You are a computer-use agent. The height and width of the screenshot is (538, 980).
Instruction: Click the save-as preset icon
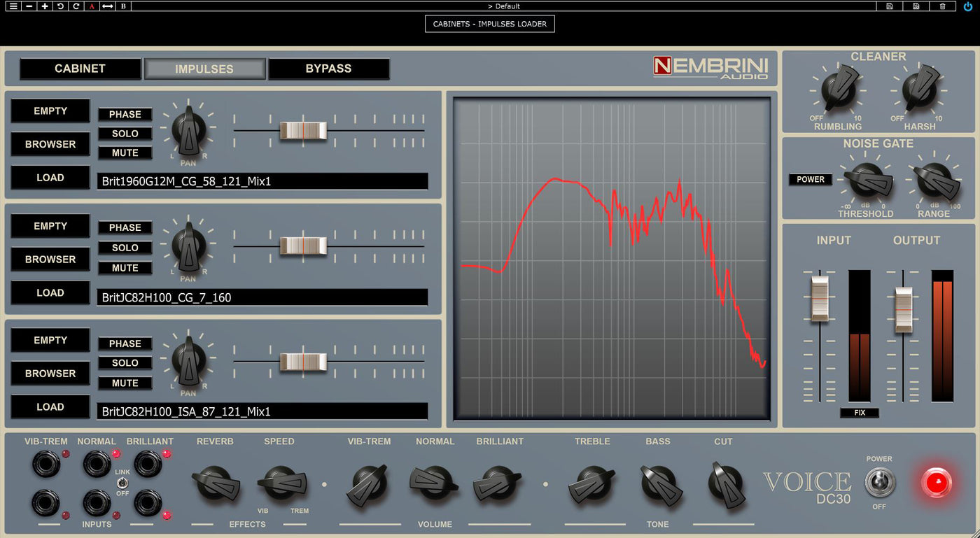[916, 6]
